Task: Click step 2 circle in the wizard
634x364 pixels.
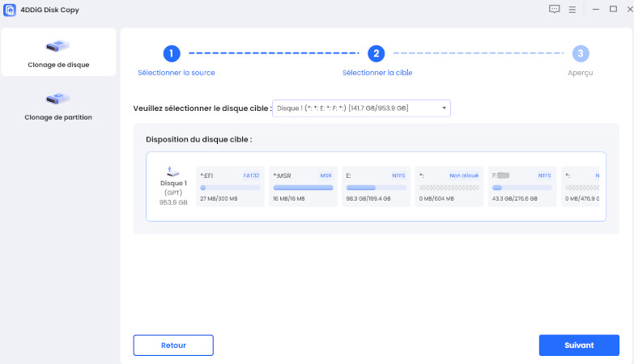Action: [x=376, y=53]
